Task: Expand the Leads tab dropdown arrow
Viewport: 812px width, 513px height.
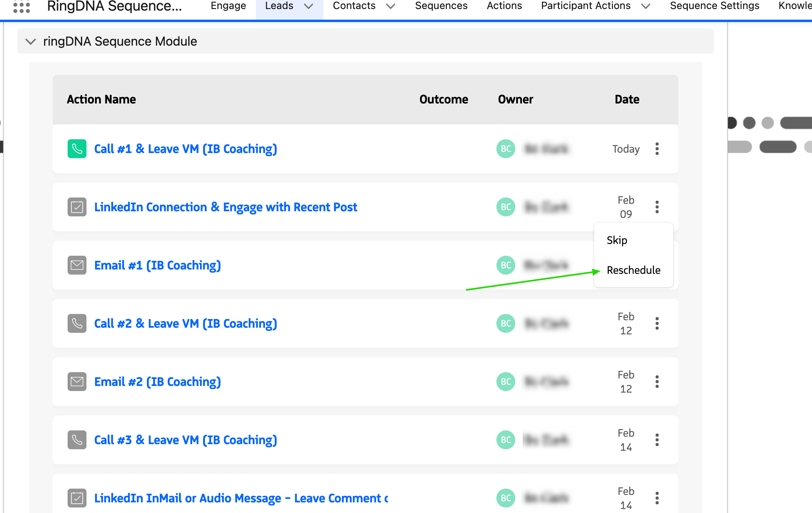Action: click(x=309, y=6)
